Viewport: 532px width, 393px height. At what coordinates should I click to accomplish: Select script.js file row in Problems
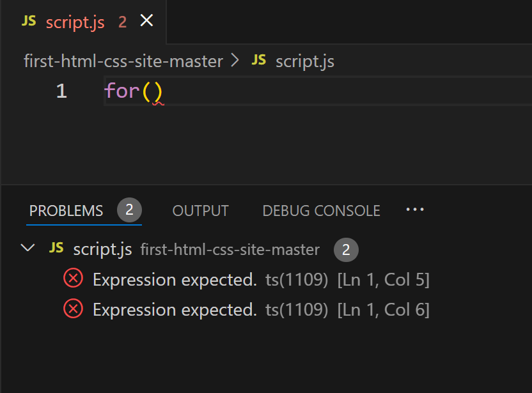point(265,250)
